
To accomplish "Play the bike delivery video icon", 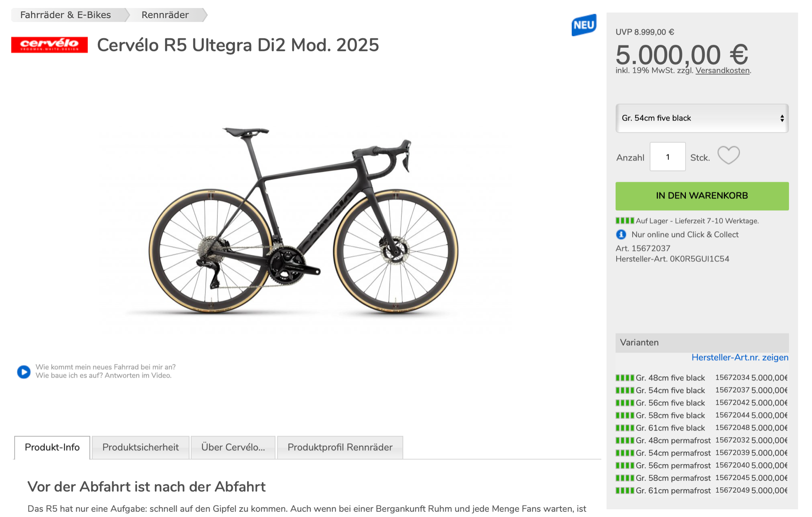I will click(x=24, y=371).
